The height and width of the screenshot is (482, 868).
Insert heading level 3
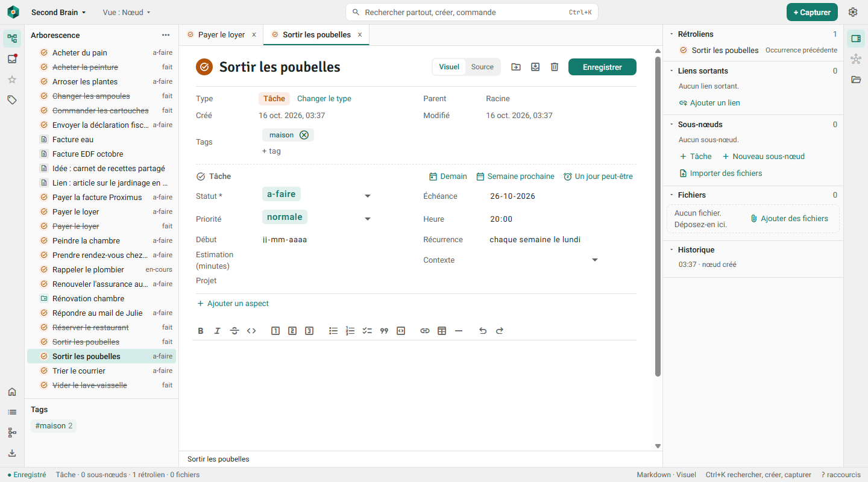[x=309, y=331]
